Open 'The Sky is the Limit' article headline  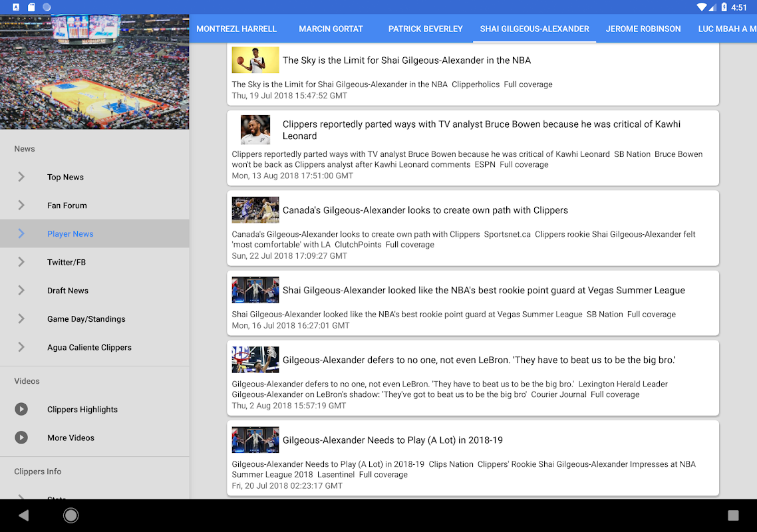tap(406, 61)
